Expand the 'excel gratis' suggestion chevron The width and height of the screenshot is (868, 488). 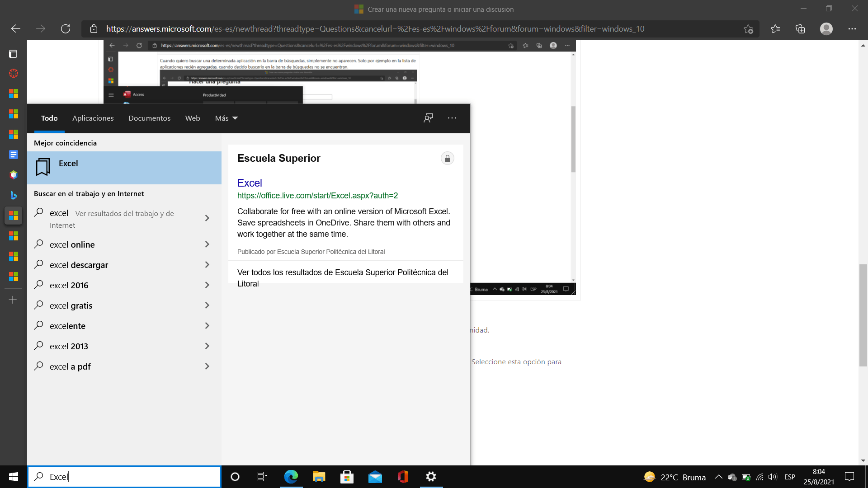pyautogui.click(x=207, y=305)
